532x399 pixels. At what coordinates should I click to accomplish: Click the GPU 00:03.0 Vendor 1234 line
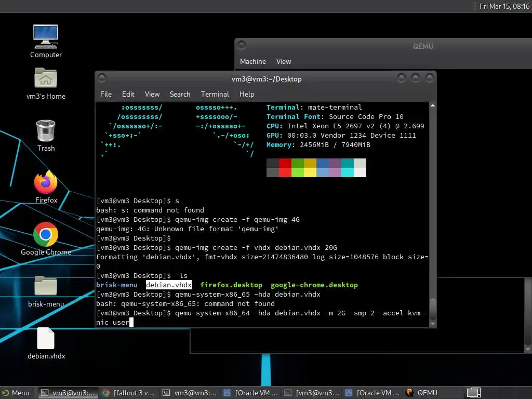(341, 136)
